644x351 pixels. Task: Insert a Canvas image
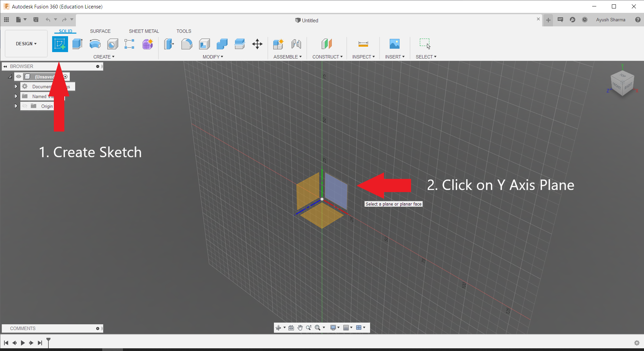pos(394,44)
